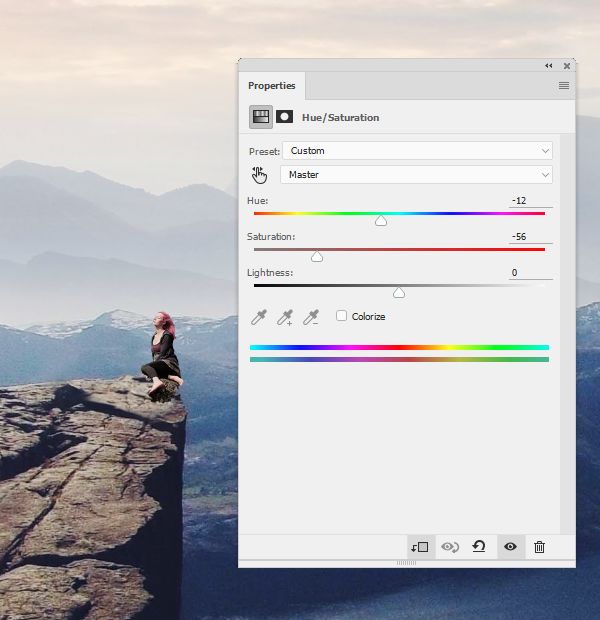Toggle adjustment layer visibility eye

pos(510,547)
